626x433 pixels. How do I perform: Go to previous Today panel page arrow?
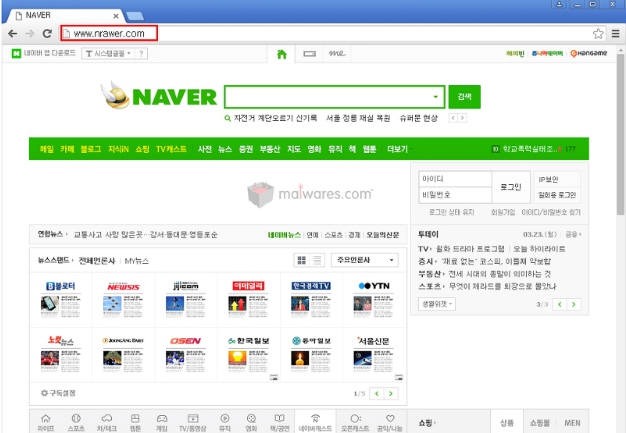(560, 304)
